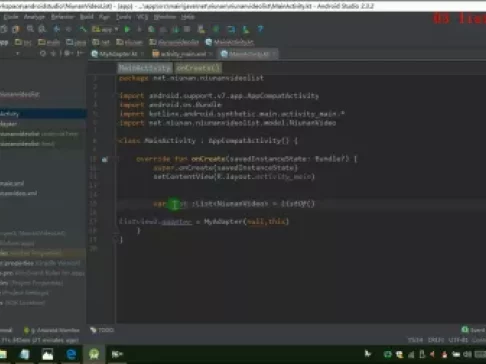Open Edge browser from the taskbar
This screenshot has width=486, height=364.
(x=71, y=354)
